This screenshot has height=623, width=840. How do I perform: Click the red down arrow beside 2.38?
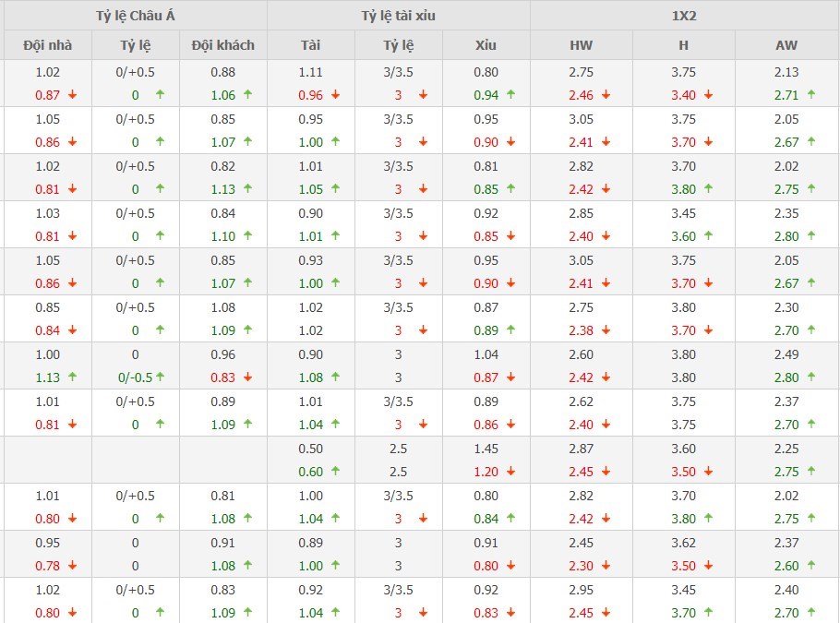[606, 330]
